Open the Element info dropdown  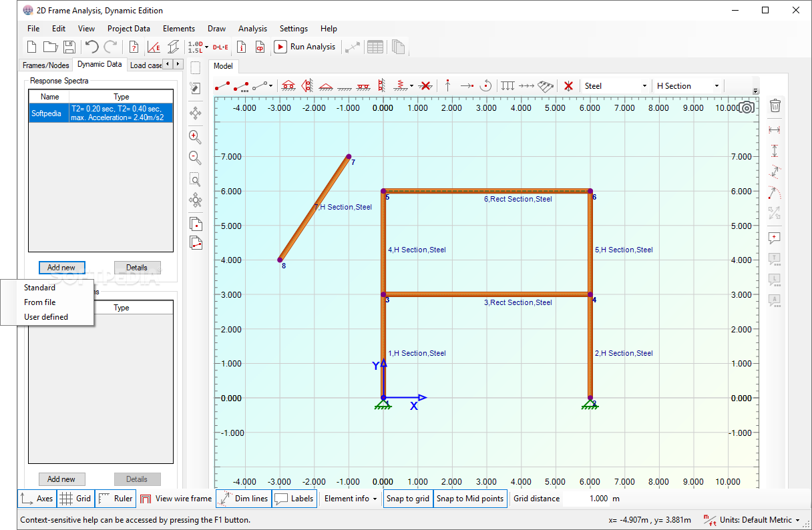coord(350,499)
